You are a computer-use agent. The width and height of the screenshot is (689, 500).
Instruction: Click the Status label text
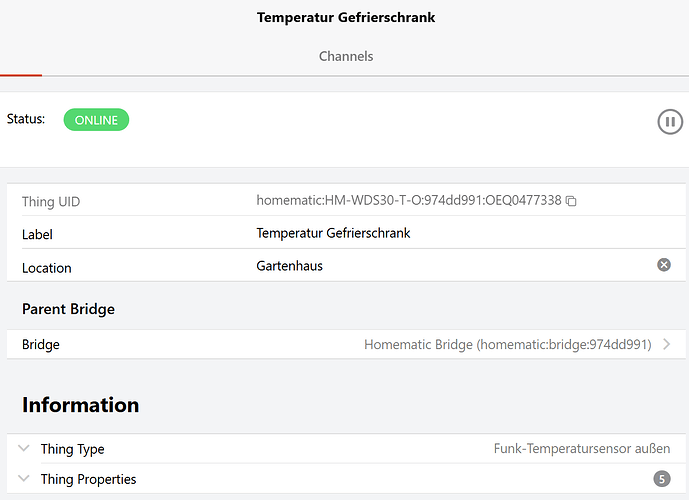pyautogui.click(x=26, y=119)
